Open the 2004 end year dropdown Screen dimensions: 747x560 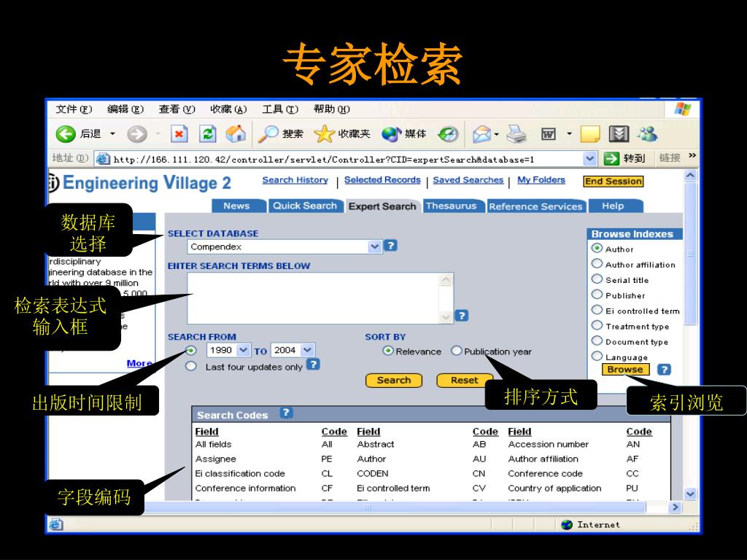[307, 350]
